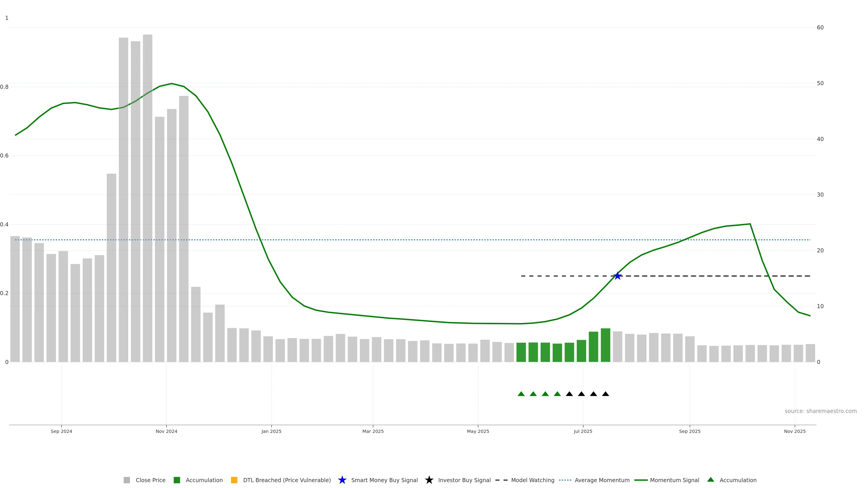This screenshot has height=488, width=868.
Task: Click the black Investor Buy Signal star in legend
Action: coord(429,480)
